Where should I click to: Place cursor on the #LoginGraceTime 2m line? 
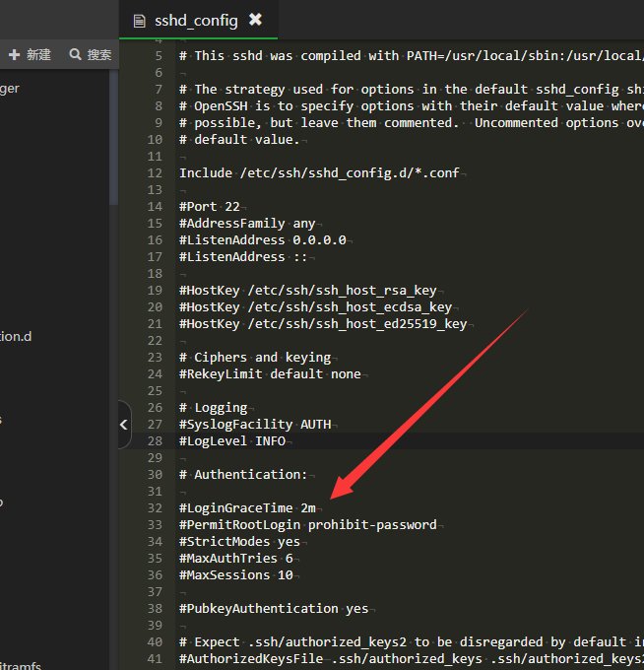(247, 507)
